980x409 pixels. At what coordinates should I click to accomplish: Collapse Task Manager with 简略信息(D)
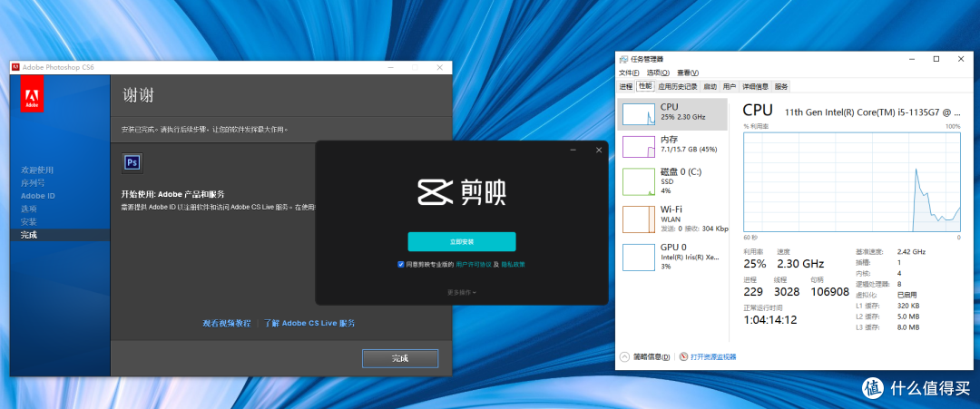click(x=644, y=357)
